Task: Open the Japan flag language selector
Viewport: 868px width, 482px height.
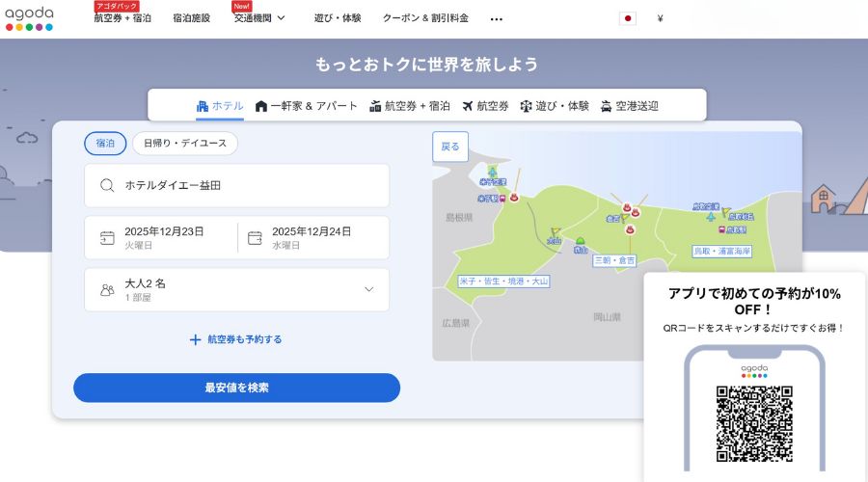Action: tap(627, 18)
